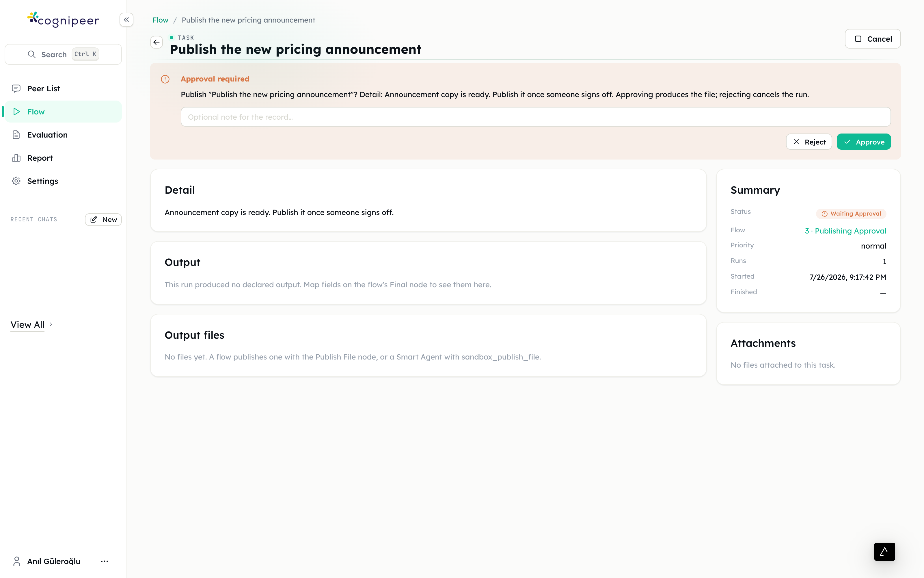924x578 pixels.
Task: Click the normal priority value
Action: click(x=873, y=246)
